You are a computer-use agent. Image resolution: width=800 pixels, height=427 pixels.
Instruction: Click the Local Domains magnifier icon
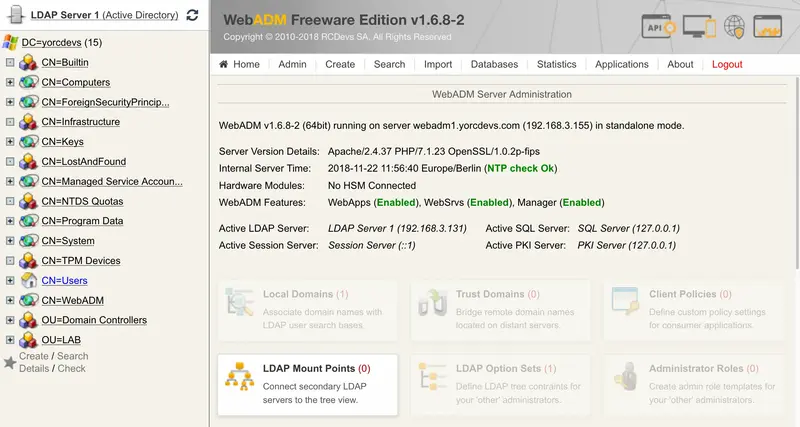coord(239,302)
